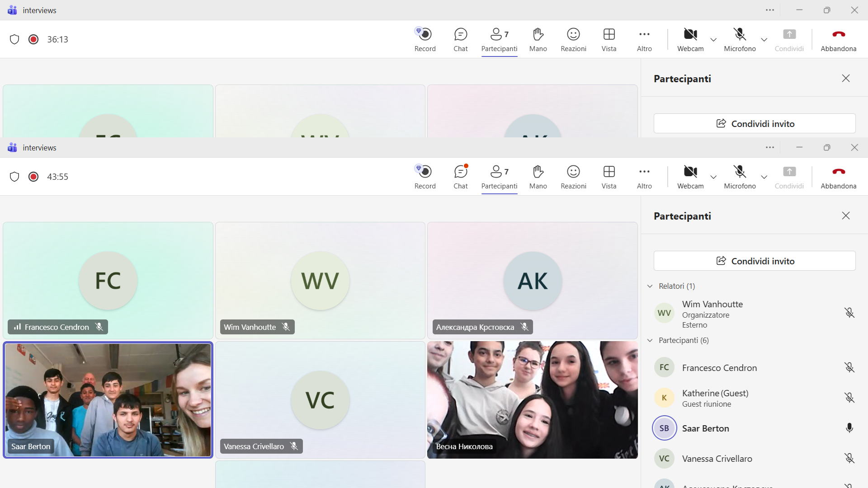Click Teams logo in back window title bar
The width and height of the screenshot is (868, 488).
pyautogui.click(x=12, y=10)
